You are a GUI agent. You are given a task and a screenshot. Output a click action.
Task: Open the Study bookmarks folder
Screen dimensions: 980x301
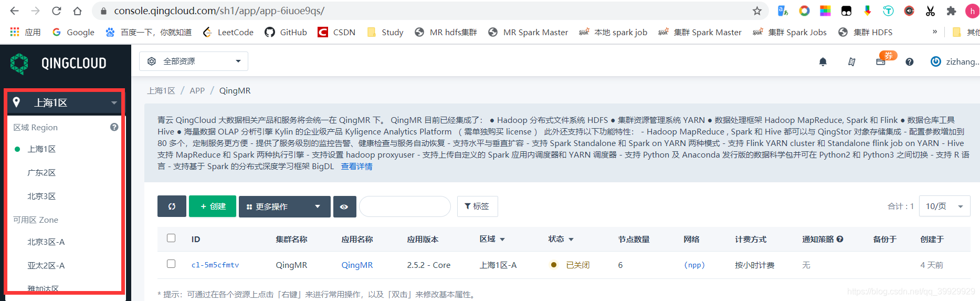point(385,32)
